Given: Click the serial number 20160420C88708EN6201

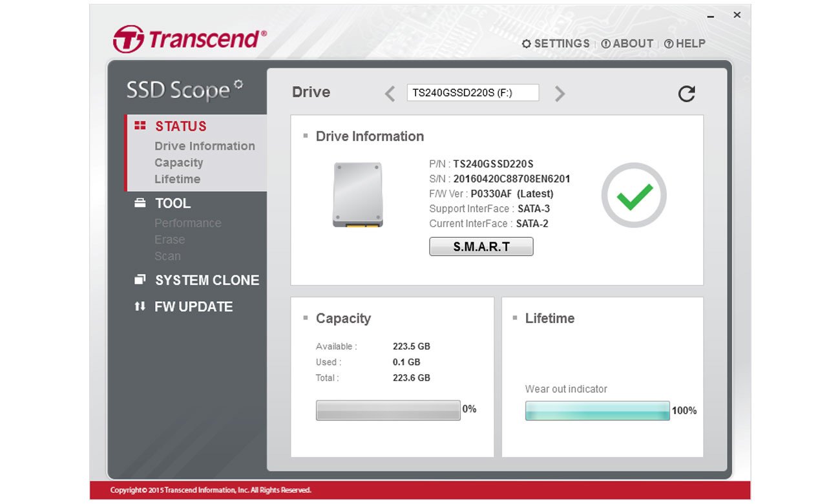Looking at the screenshot, I should 512,179.
